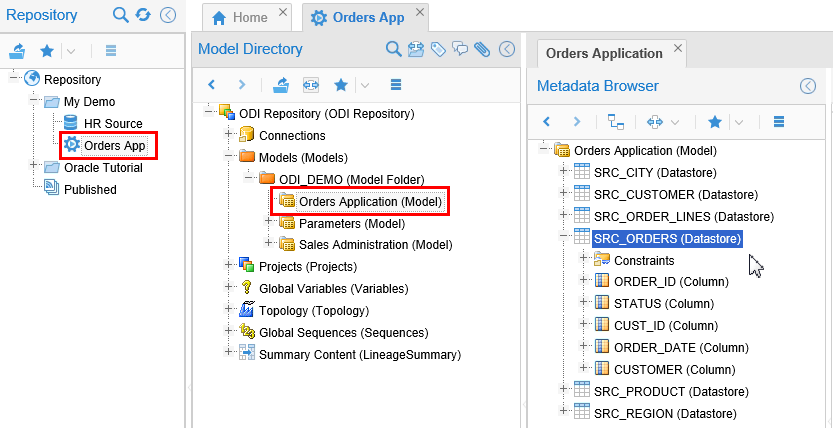Viewport: 833px width, 428px height.
Task: Click the hierarchy tree icon in the Metadata Browser toolbar
Action: tap(616, 122)
